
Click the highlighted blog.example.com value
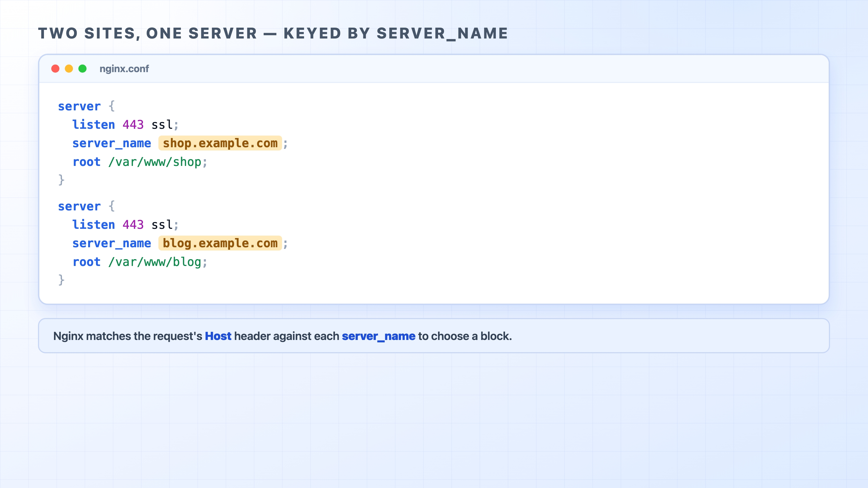[x=220, y=243]
